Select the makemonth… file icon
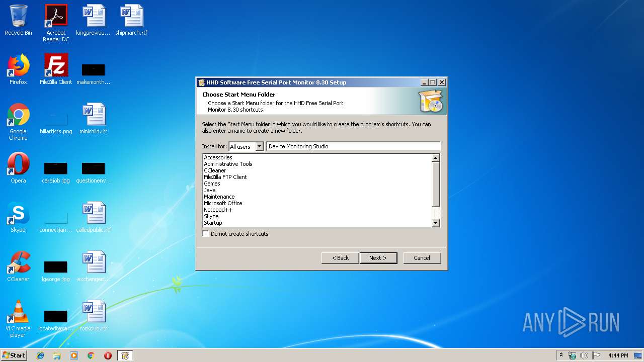The image size is (644, 362). [93, 73]
